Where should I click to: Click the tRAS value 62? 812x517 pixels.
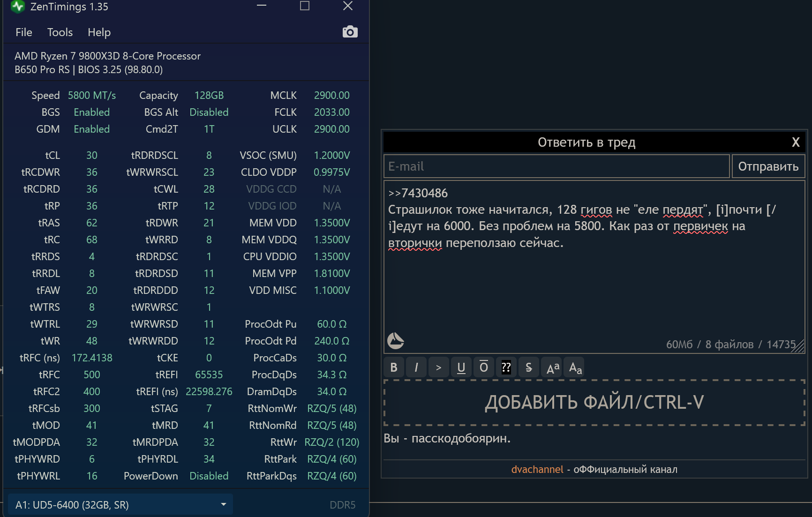(x=92, y=223)
